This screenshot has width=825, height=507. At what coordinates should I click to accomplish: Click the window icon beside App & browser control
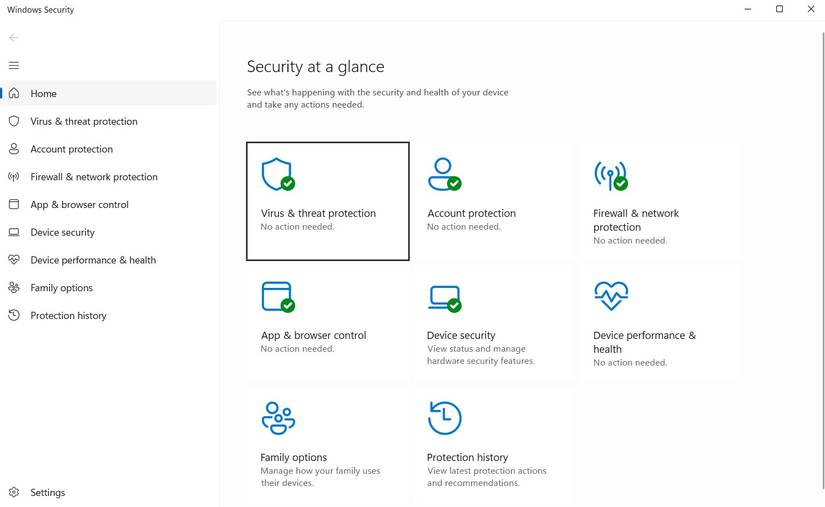(x=14, y=204)
